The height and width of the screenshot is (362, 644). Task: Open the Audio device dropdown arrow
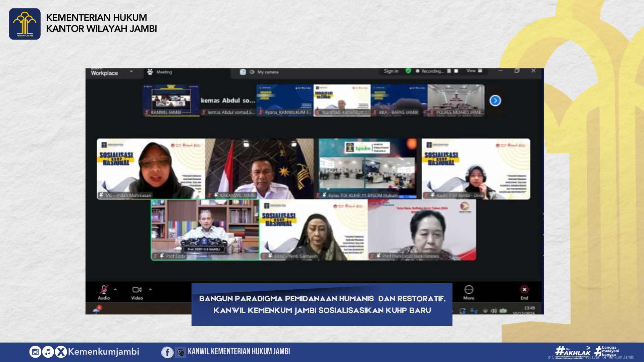115,289
